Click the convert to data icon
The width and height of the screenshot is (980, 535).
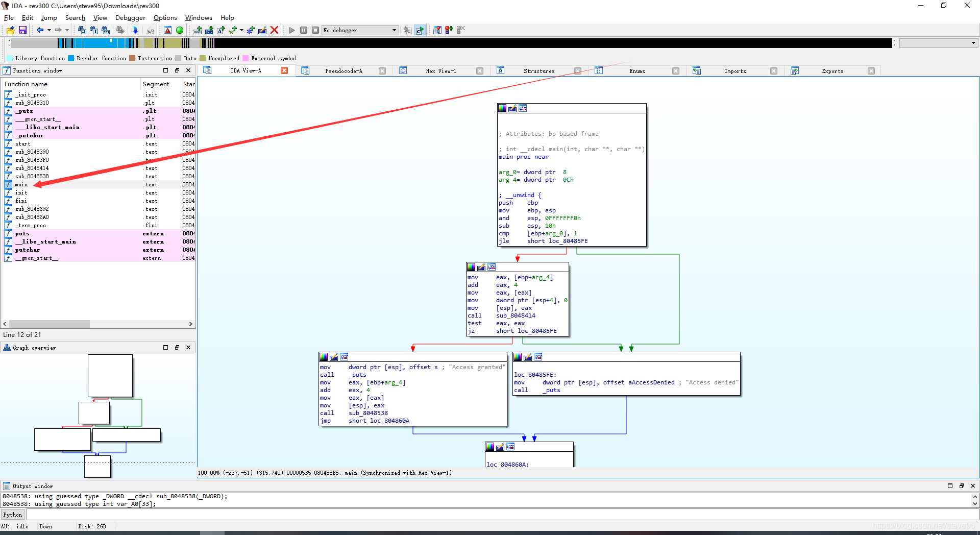point(209,30)
